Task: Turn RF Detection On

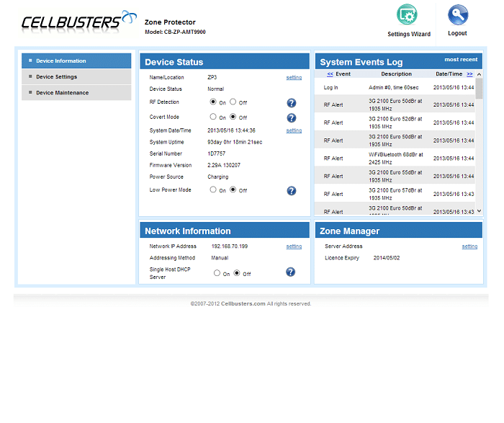Action: [x=213, y=102]
